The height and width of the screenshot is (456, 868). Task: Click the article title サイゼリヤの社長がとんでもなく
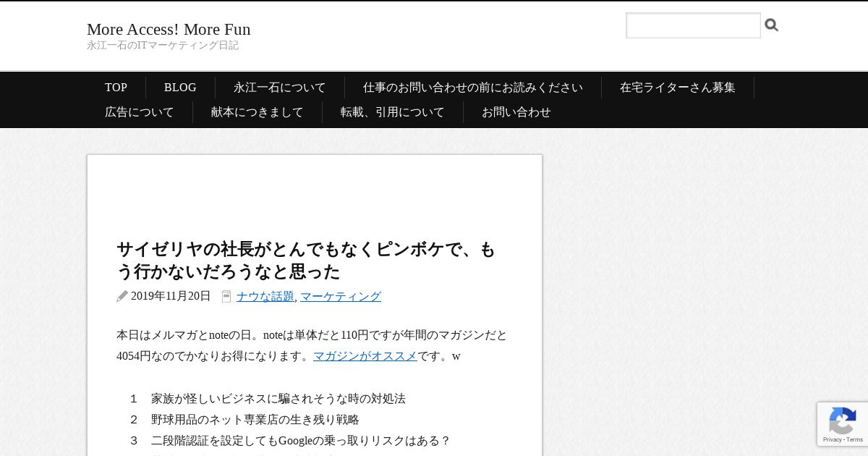(307, 261)
